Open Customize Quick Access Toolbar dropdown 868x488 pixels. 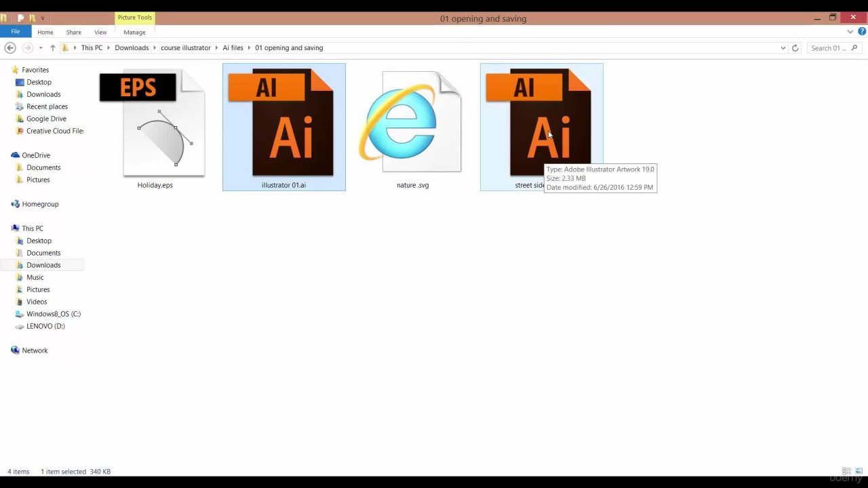pyautogui.click(x=43, y=18)
